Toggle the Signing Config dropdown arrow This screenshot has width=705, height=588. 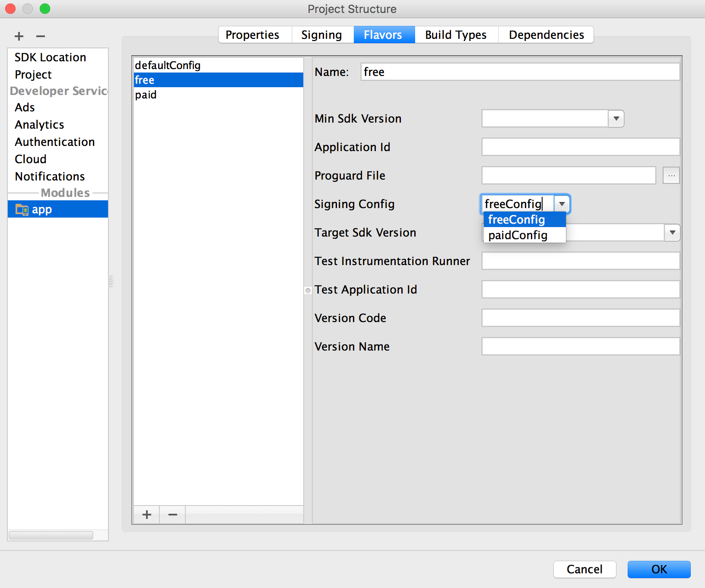[x=562, y=204]
